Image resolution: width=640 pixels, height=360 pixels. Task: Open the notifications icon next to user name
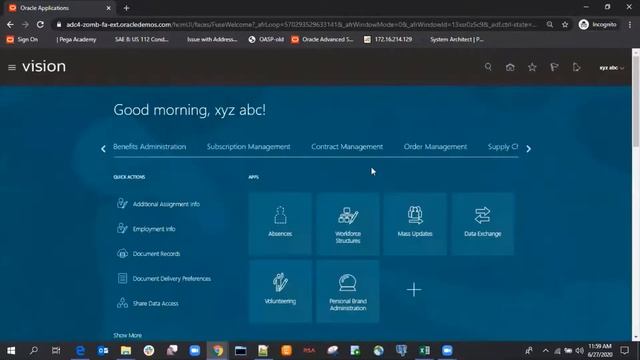pyautogui.click(x=576, y=67)
